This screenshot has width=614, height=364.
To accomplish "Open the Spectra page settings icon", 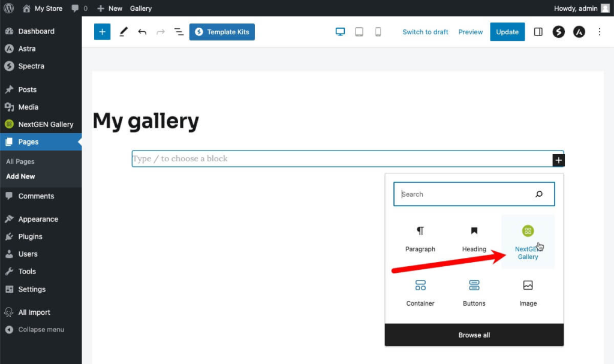I will coord(559,32).
